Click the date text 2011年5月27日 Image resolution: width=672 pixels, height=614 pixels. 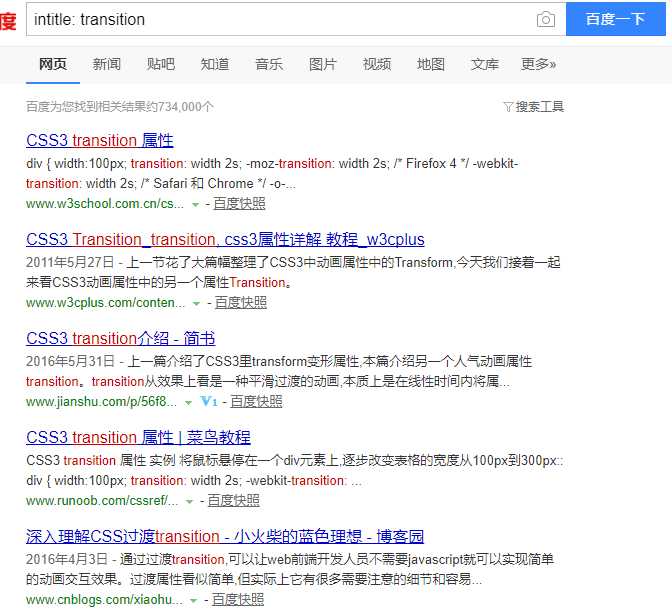coord(70,262)
